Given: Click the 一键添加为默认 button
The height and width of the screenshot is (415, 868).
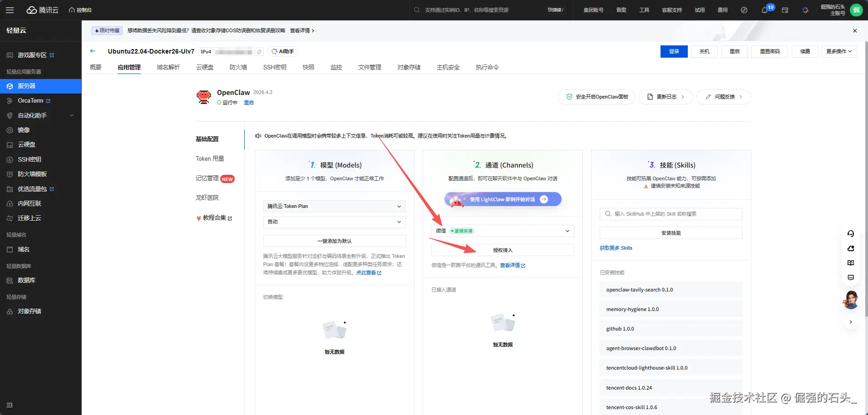Looking at the screenshot, I should pyautogui.click(x=335, y=241).
